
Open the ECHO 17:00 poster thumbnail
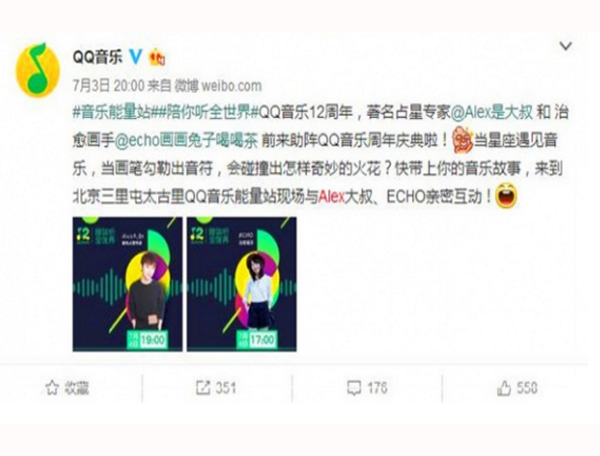click(241, 284)
